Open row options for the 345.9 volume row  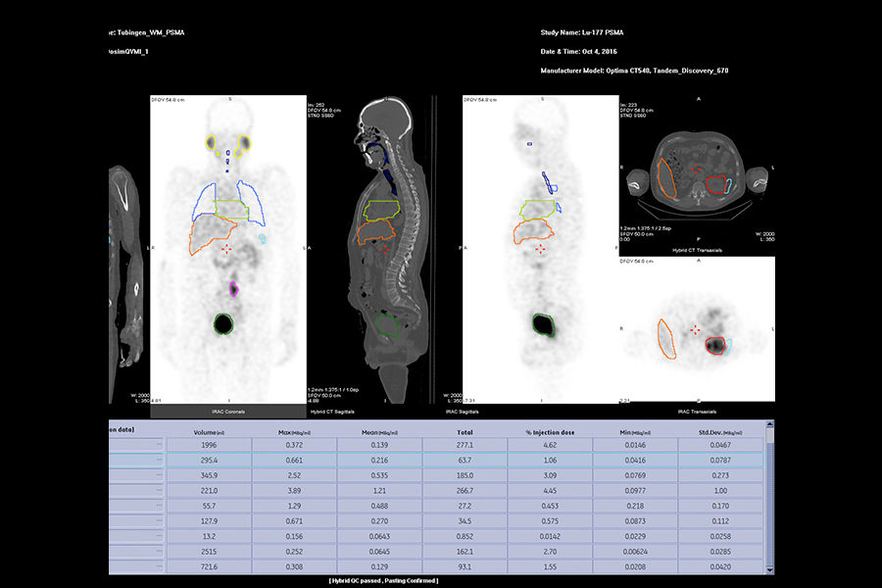(157, 474)
